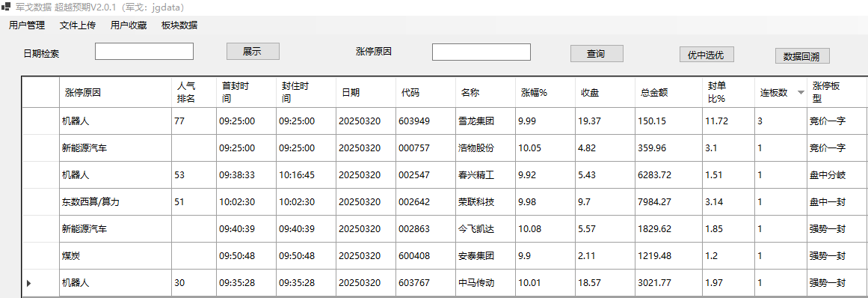This screenshot has height=298, width=868.
Task: Click the 查询 button
Action: tap(597, 54)
